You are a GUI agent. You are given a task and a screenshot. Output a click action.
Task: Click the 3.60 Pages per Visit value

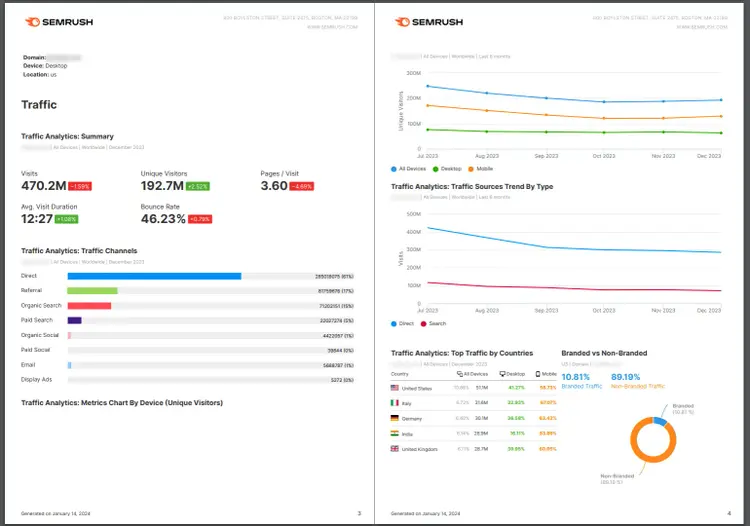coord(274,186)
